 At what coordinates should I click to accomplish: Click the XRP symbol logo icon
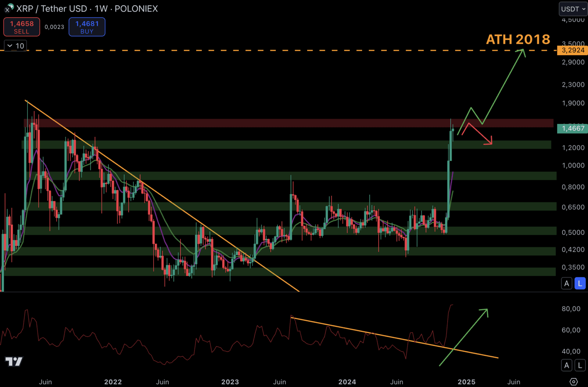[9, 8]
